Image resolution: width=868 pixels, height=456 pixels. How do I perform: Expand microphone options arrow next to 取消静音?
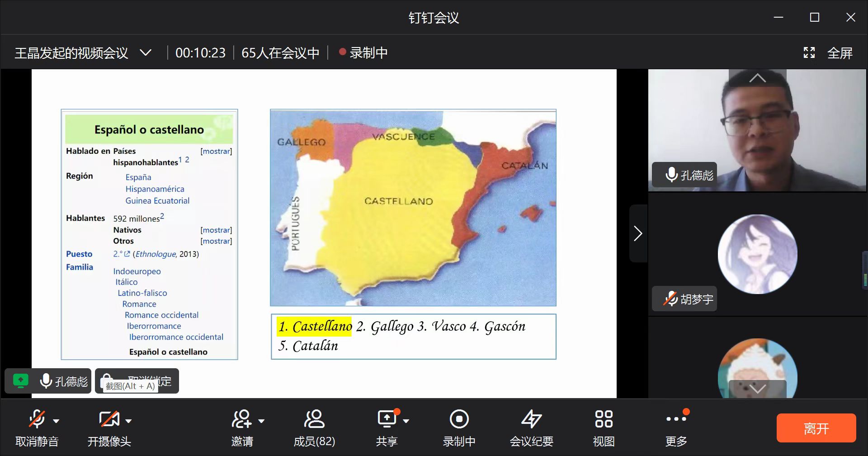(x=56, y=421)
